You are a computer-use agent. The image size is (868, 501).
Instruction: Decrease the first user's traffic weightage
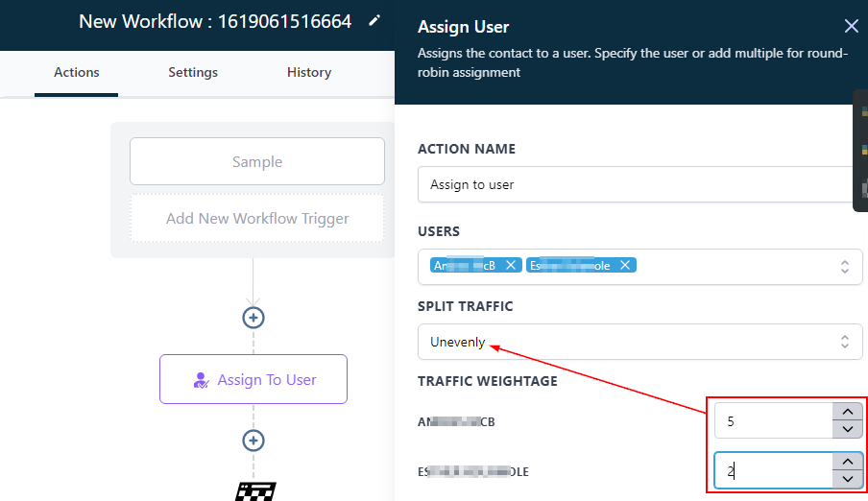click(x=847, y=429)
